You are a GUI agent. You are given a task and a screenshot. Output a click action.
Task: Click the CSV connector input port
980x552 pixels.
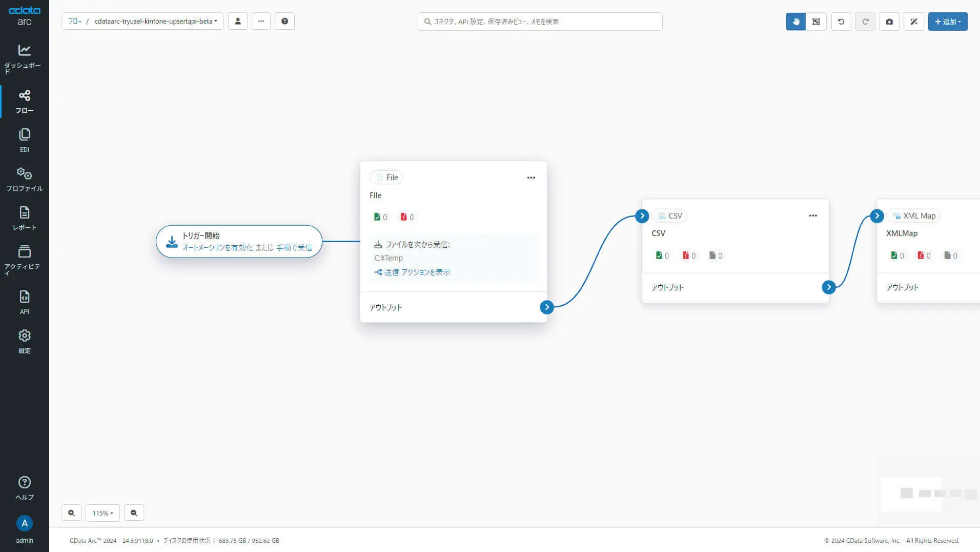[642, 216]
